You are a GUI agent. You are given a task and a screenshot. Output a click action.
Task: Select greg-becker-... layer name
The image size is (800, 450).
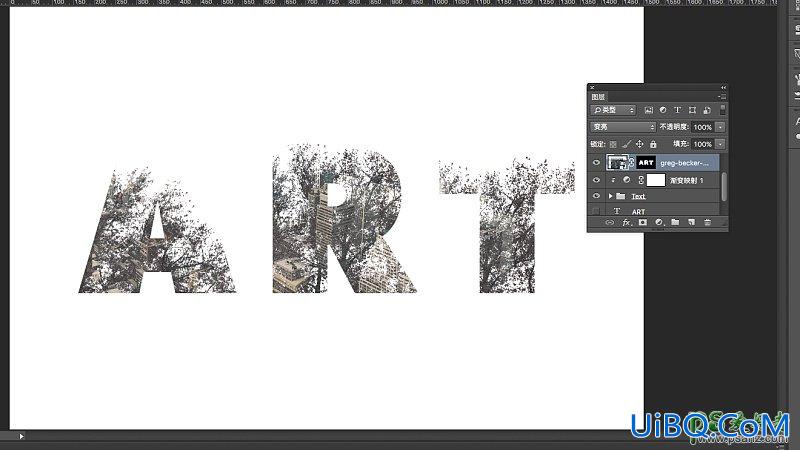click(684, 163)
